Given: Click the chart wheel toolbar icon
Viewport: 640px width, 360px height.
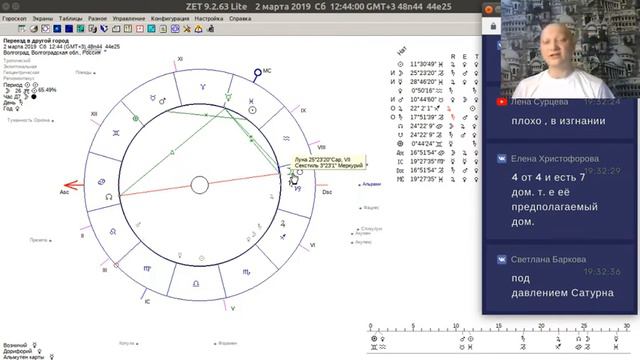Looking at the screenshot, I should pos(45,29).
